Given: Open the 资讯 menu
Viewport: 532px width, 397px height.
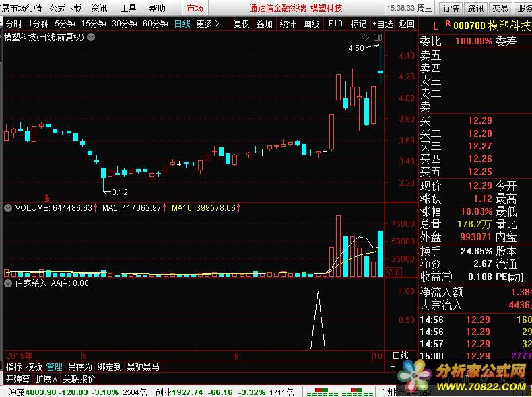Looking at the screenshot, I should click(99, 8).
